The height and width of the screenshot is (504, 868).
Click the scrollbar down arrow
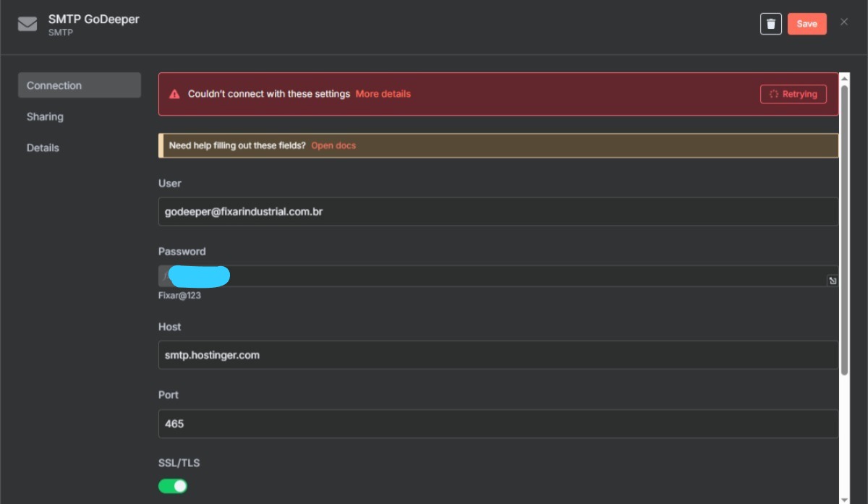pyautogui.click(x=844, y=499)
